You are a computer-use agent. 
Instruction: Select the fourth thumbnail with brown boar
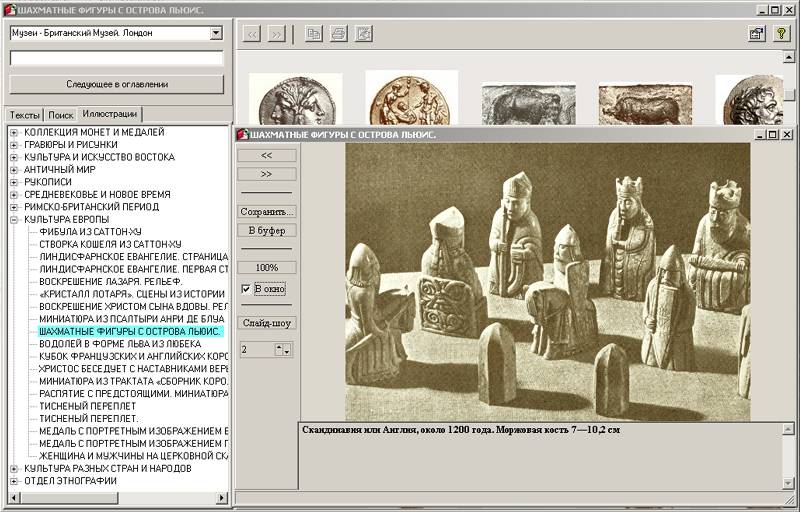click(x=645, y=105)
